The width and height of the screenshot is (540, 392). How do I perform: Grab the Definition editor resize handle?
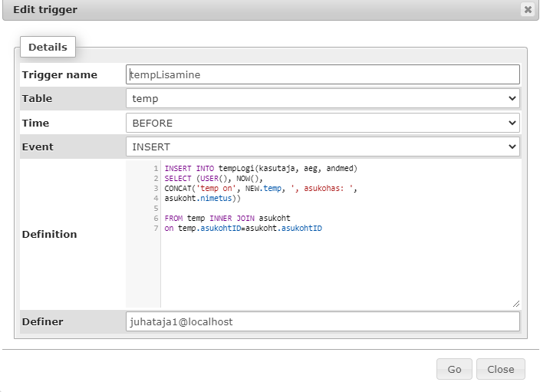(x=515, y=303)
